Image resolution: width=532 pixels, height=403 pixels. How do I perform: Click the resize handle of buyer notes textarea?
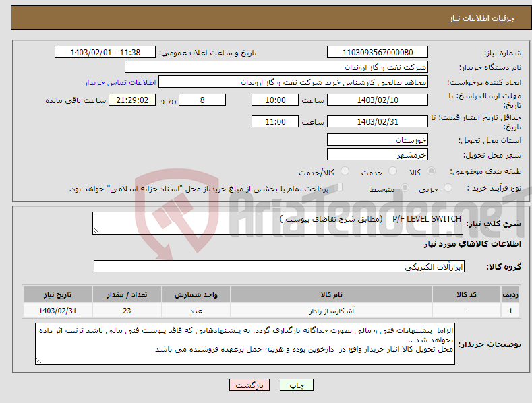click(x=39, y=361)
